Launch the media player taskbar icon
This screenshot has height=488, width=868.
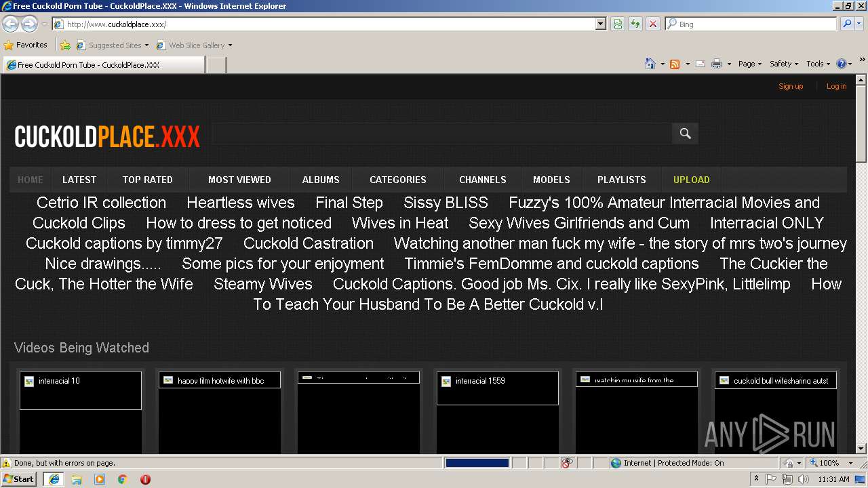(x=100, y=479)
